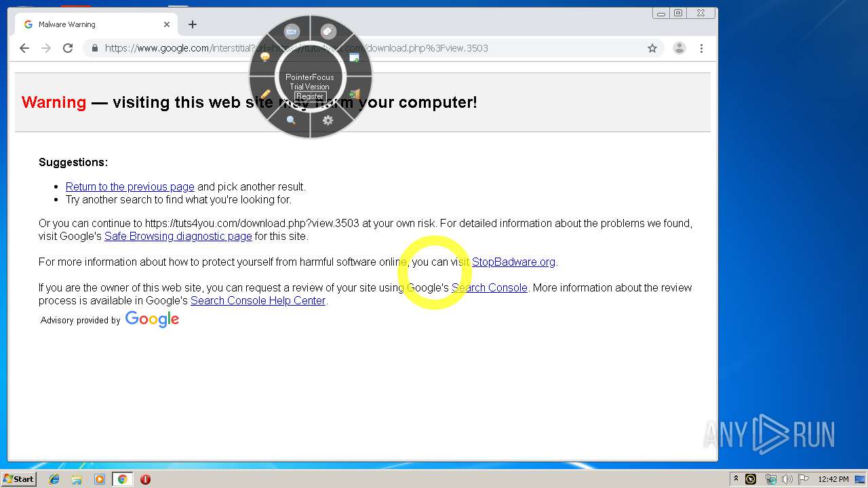Open the Search Console link
The image size is (868, 488).
point(490,287)
